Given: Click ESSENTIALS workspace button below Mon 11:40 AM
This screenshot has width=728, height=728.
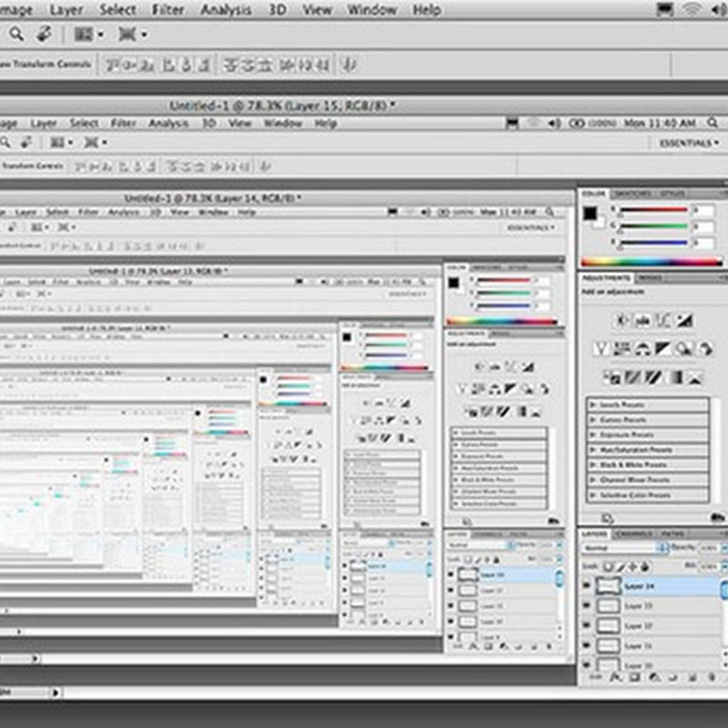Looking at the screenshot, I should (690, 144).
